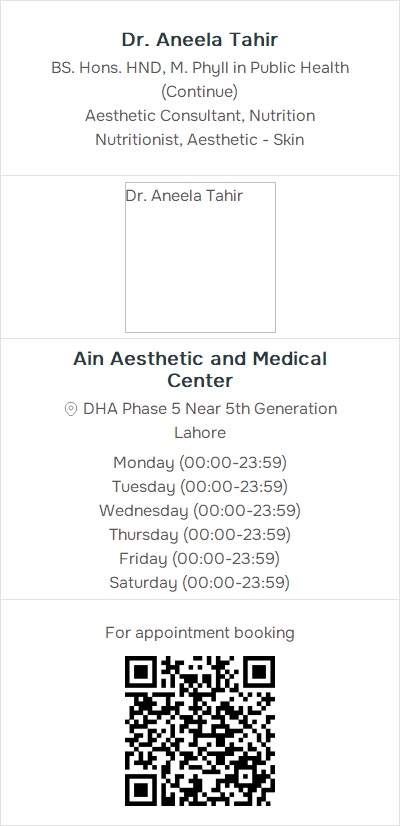Click the BS. Hons. HND qualifications text

coord(200,68)
